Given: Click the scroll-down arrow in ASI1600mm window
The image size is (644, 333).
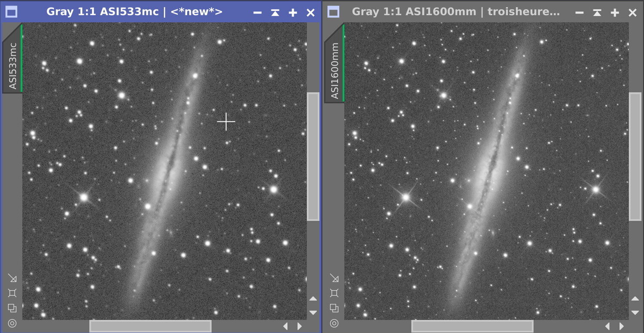Looking at the screenshot, I should [635, 312].
